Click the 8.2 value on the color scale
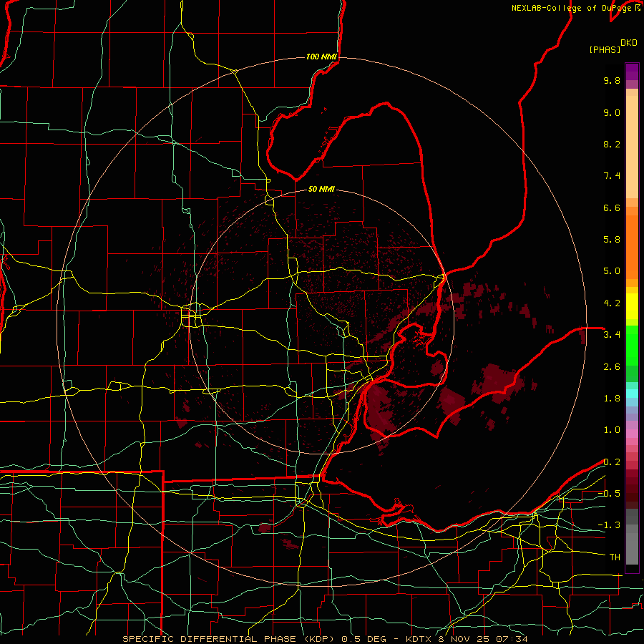 [x=612, y=144]
